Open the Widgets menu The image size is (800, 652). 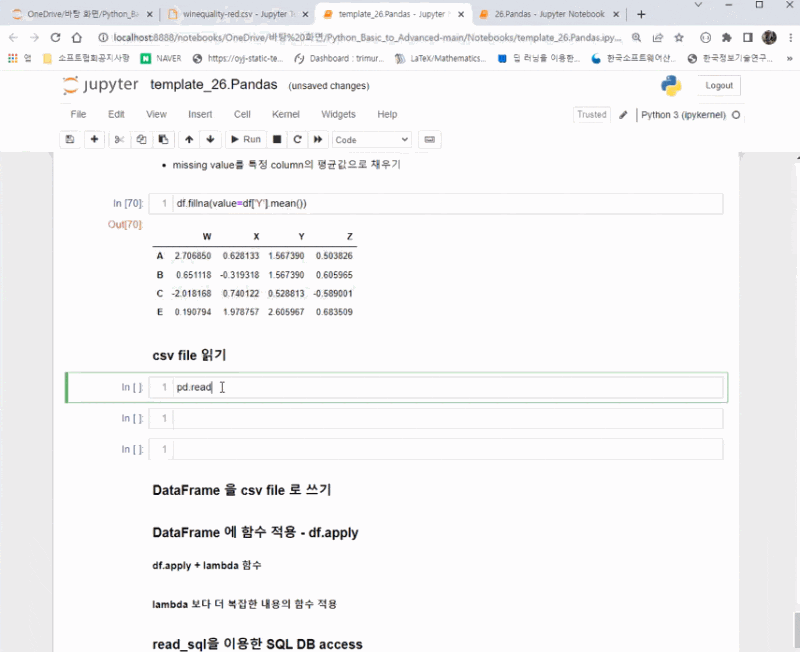[338, 114]
